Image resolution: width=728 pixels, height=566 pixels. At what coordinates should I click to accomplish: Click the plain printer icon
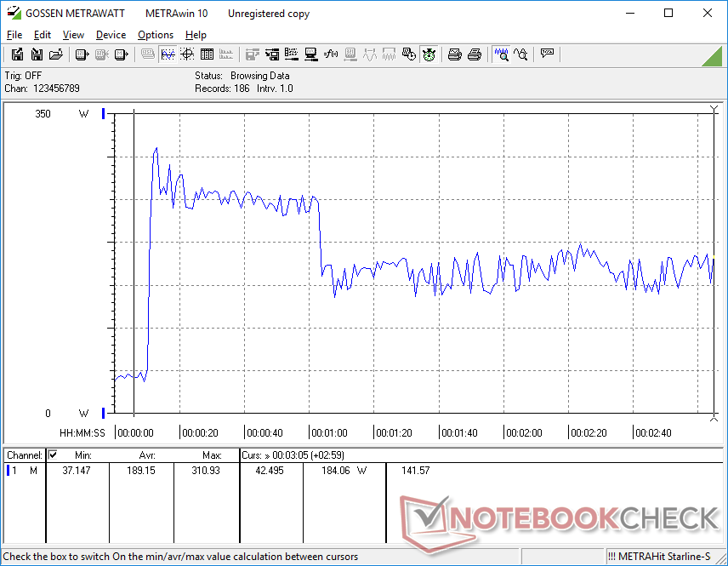point(474,54)
